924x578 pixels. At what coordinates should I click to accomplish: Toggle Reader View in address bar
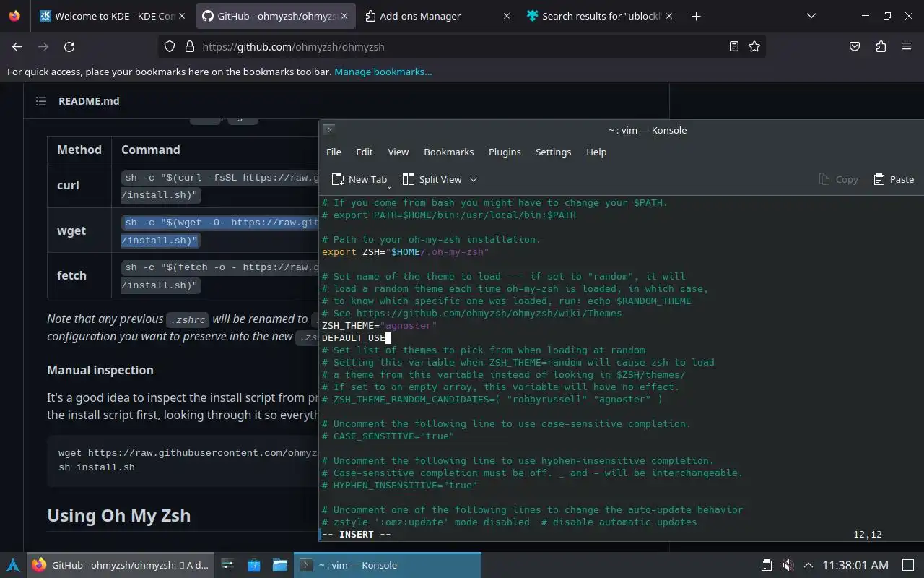pyautogui.click(x=734, y=46)
